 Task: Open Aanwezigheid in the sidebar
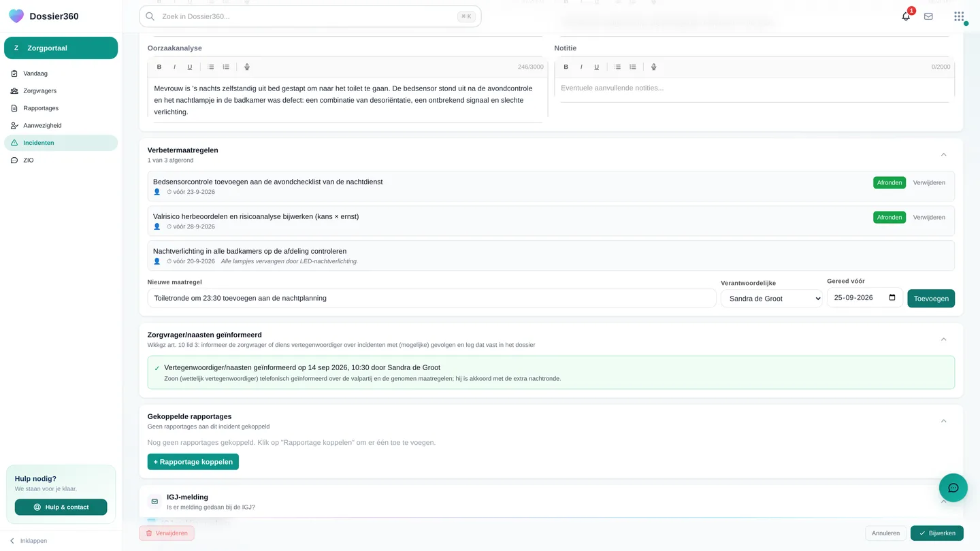pos(61,125)
